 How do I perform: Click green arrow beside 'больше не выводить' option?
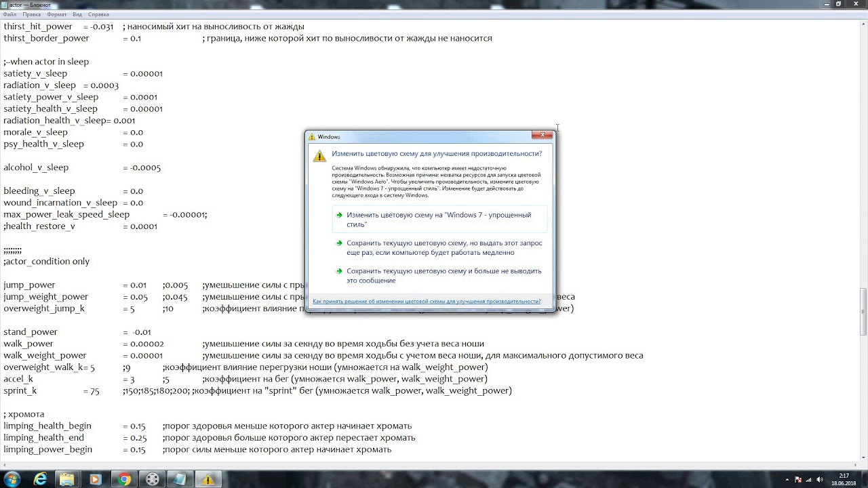click(x=339, y=270)
